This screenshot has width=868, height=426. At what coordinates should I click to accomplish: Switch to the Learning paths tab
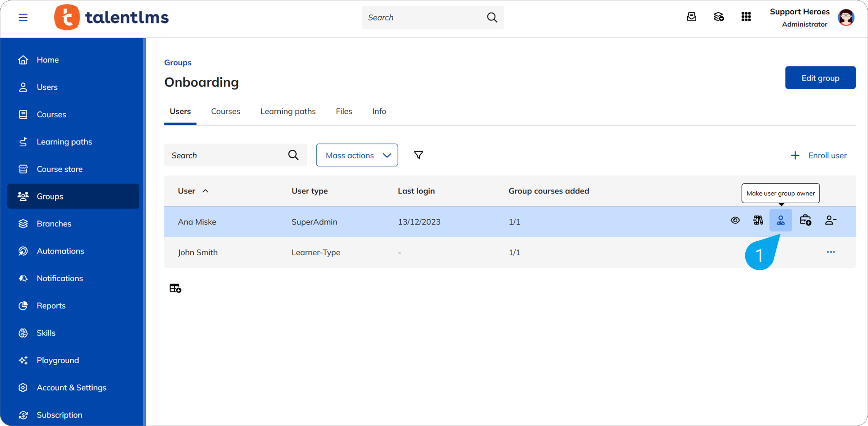[x=288, y=111]
